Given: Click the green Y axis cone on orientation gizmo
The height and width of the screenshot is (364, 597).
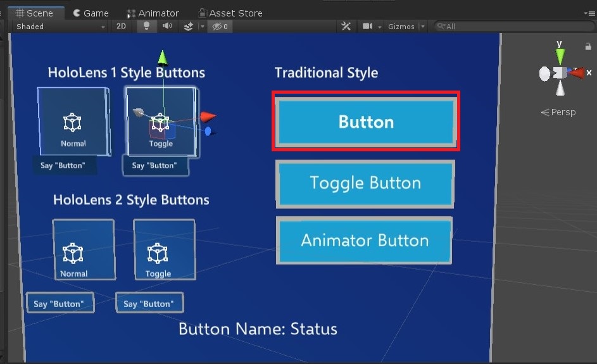Looking at the screenshot, I should click(560, 56).
